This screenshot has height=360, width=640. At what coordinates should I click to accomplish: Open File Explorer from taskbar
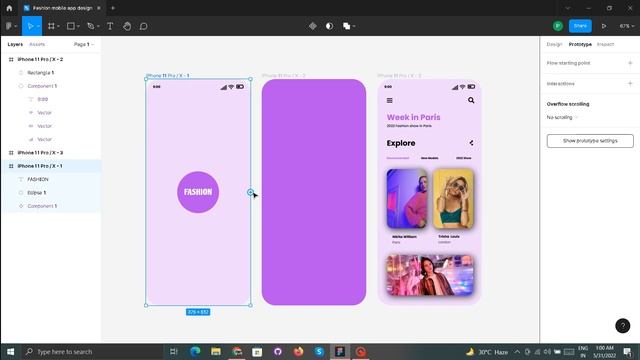pos(216,351)
